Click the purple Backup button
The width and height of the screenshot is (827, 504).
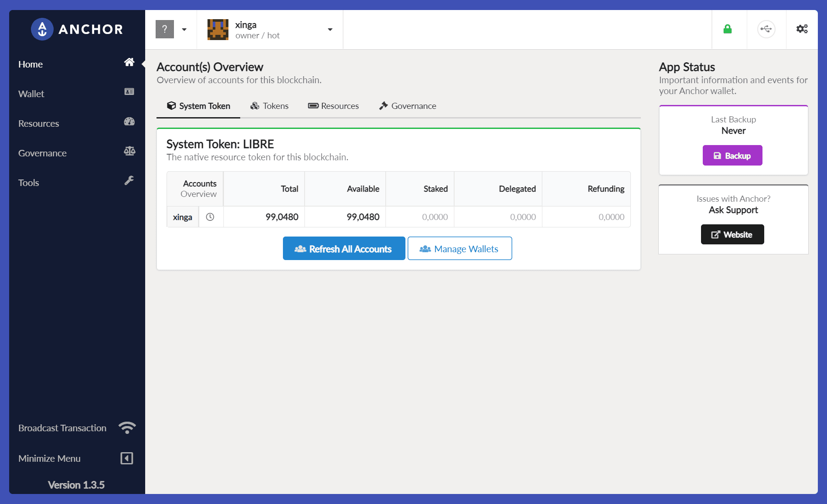[732, 156]
